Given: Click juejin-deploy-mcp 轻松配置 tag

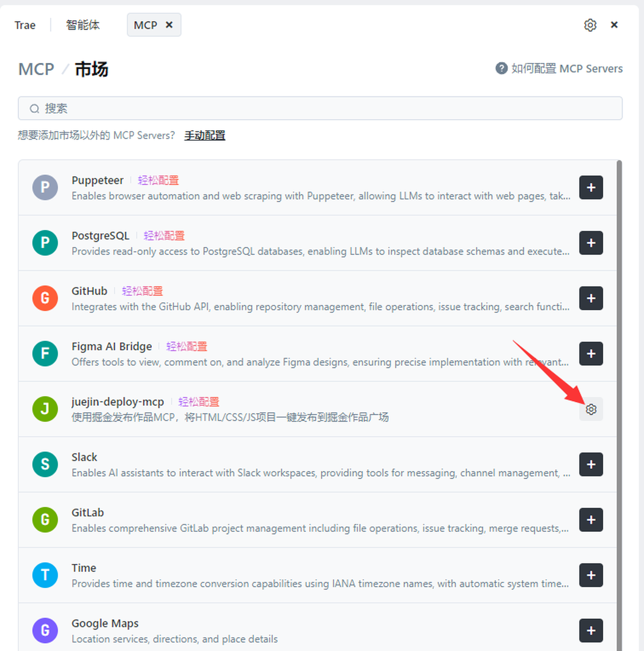Looking at the screenshot, I should [x=198, y=402].
